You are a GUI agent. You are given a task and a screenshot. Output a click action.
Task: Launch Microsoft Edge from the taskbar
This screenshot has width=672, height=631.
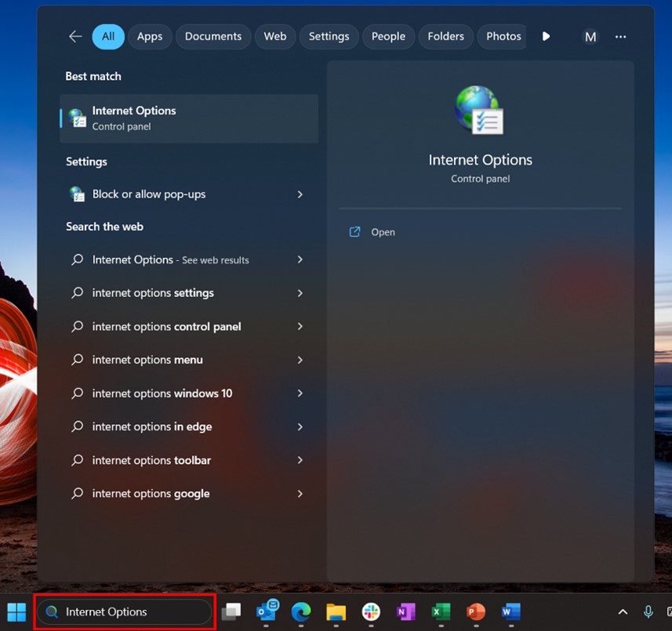[301, 611]
